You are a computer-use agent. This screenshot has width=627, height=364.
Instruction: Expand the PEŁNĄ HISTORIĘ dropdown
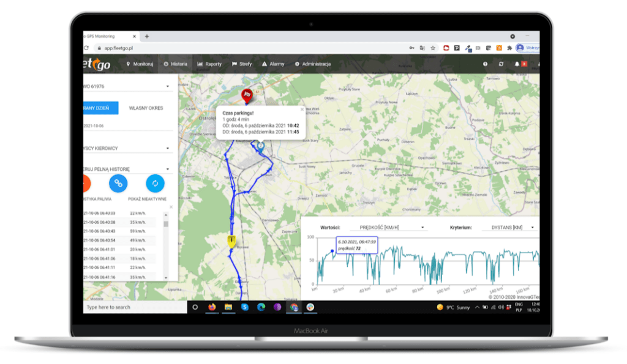(127, 169)
